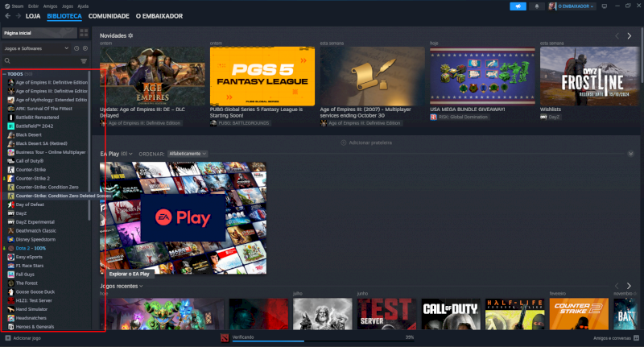
Task: Open PUBG: BATTLEGROUNDS news tag
Action: [x=240, y=123]
